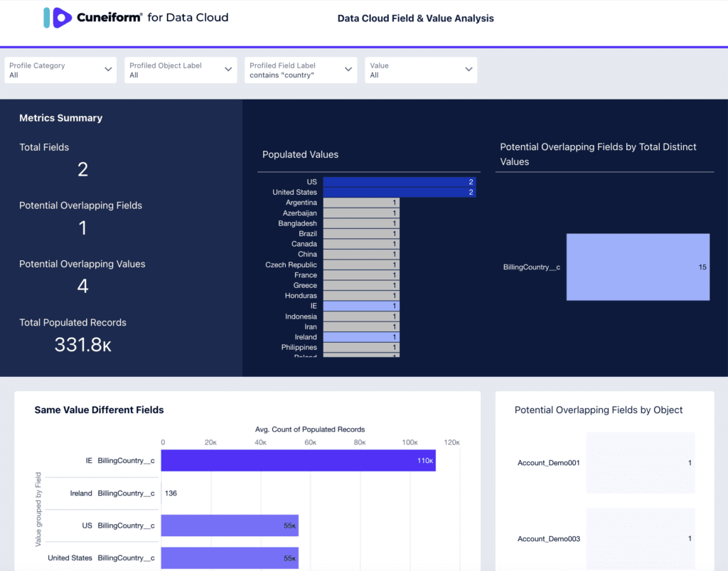
Task: Select the Indonesia value bar
Action: pyautogui.click(x=361, y=316)
